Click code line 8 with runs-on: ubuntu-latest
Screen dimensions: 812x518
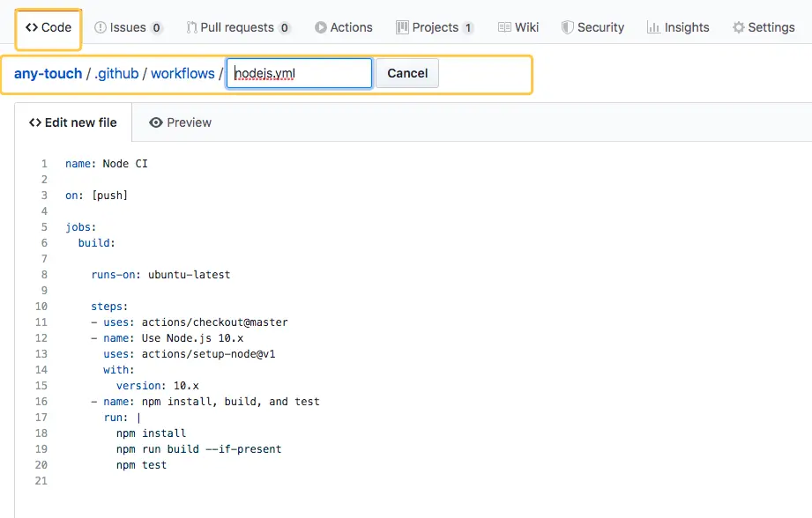[x=160, y=275]
